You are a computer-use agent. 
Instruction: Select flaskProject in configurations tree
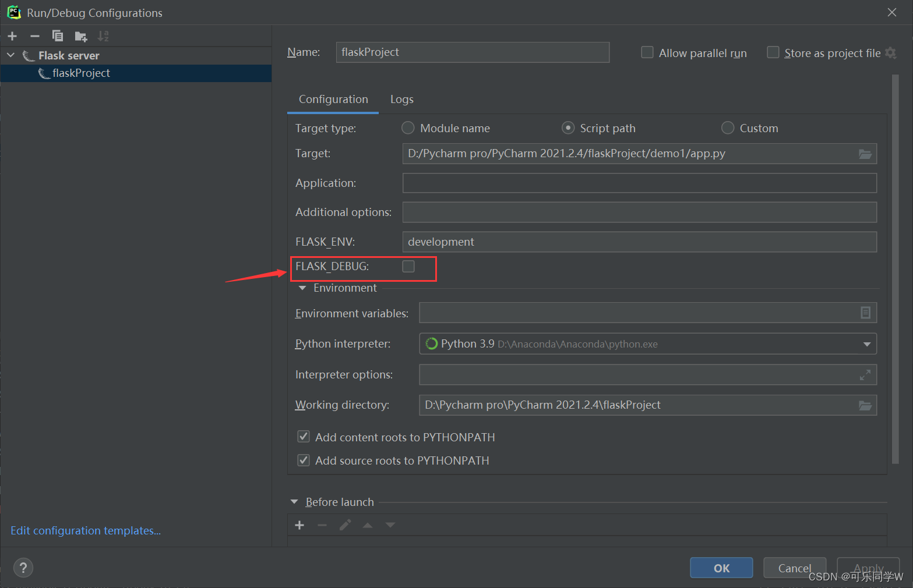pos(136,73)
